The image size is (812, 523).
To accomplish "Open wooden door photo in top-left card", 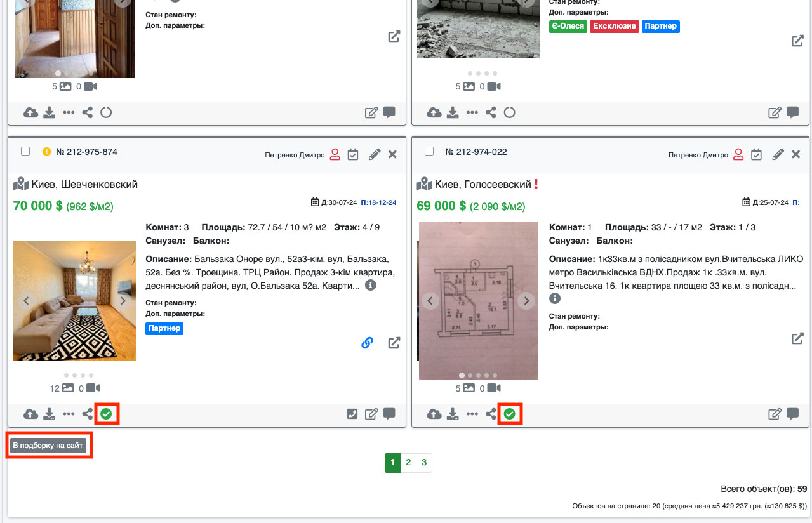I will [x=74, y=38].
